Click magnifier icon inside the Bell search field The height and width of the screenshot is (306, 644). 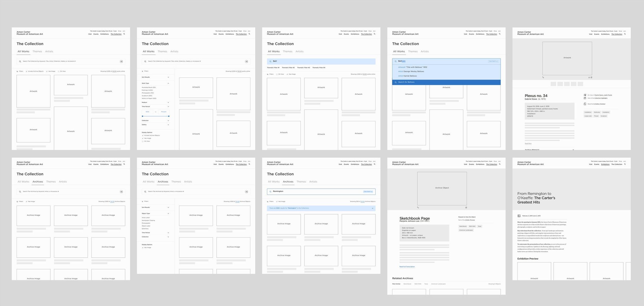coord(270,61)
